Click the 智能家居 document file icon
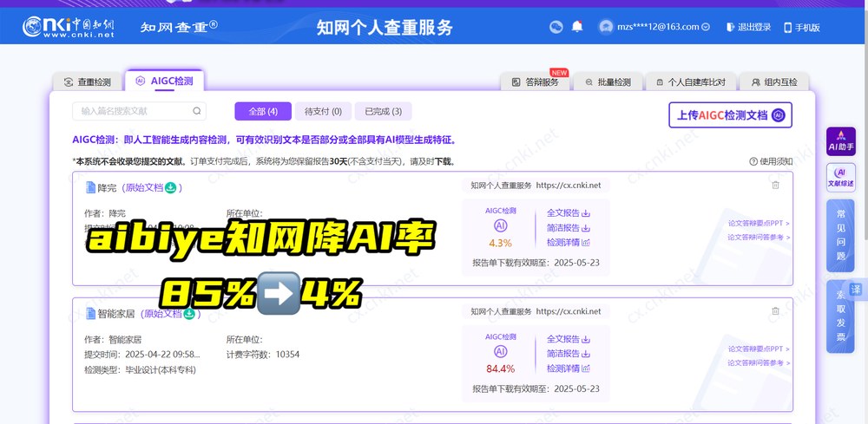This screenshot has height=424, width=868. click(x=90, y=313)
